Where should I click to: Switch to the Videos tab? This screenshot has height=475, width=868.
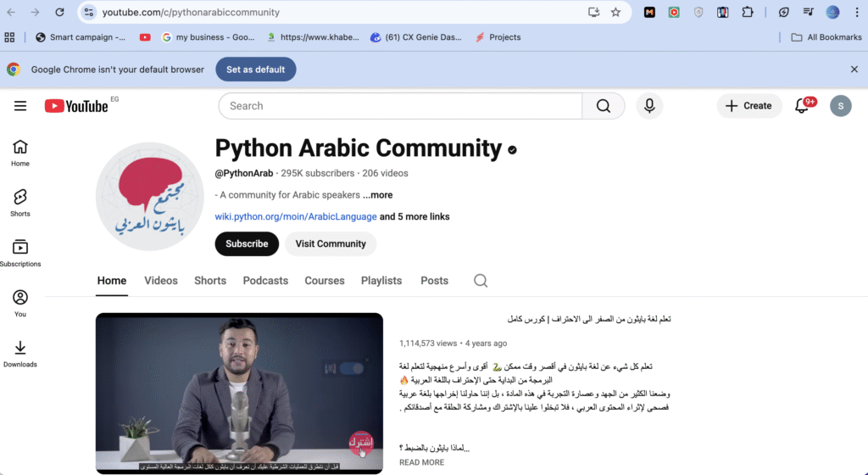161,281
